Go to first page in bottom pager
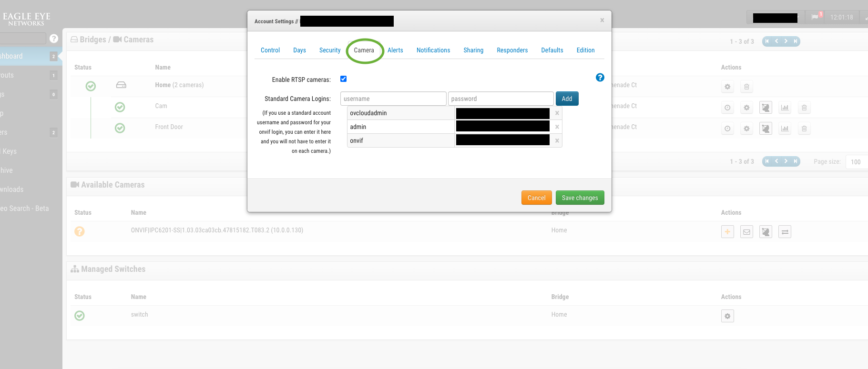The height and width of the screenshot is (369, 868). 767,161
